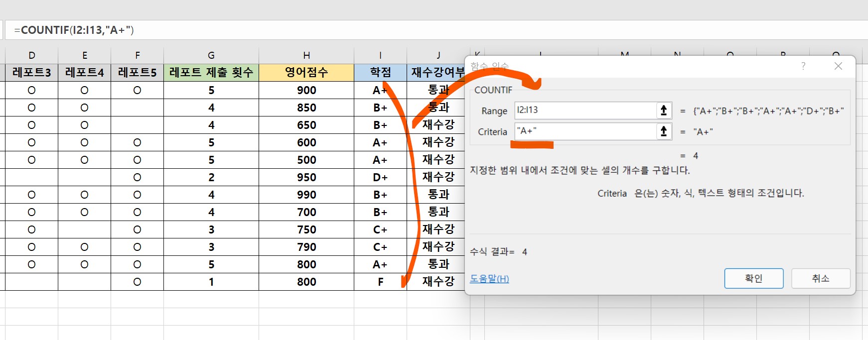Select column J header

pos(438,55)
